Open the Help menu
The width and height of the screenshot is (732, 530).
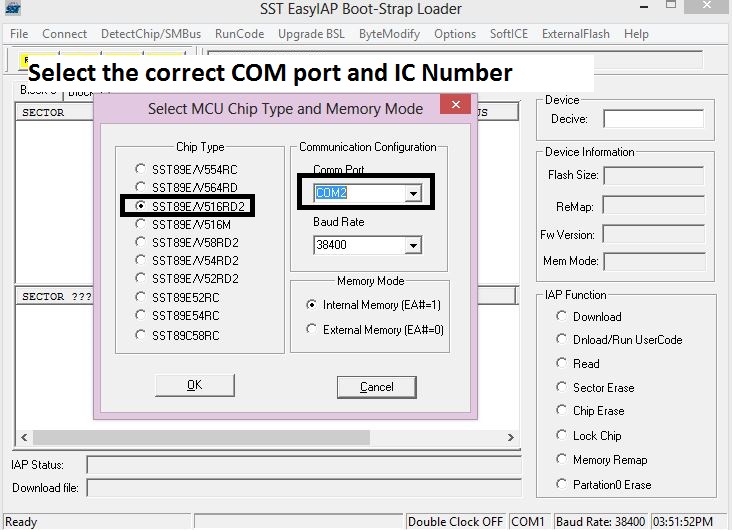(x=636, y=34)
